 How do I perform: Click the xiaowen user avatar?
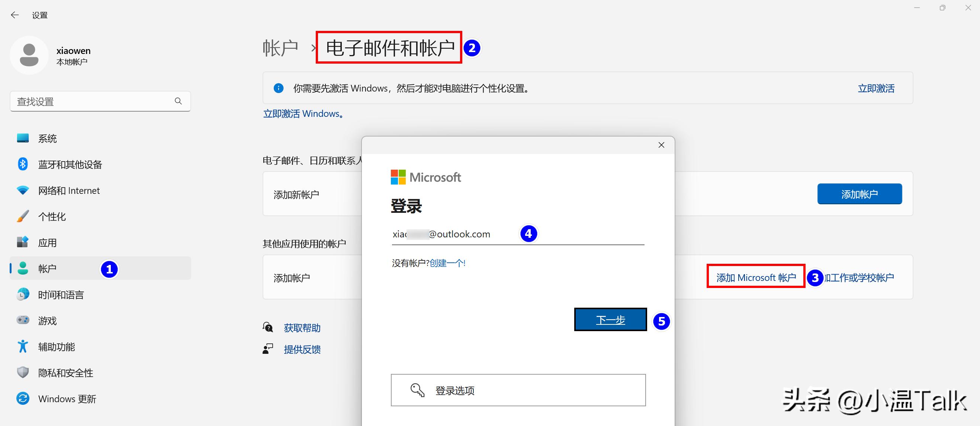point(29,55)
